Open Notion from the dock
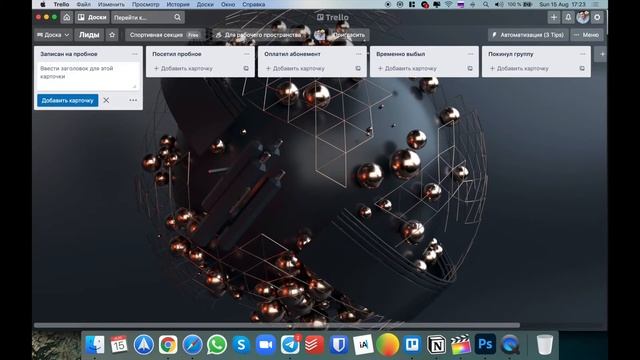This screenshot has height=360, width=640. 436,344
